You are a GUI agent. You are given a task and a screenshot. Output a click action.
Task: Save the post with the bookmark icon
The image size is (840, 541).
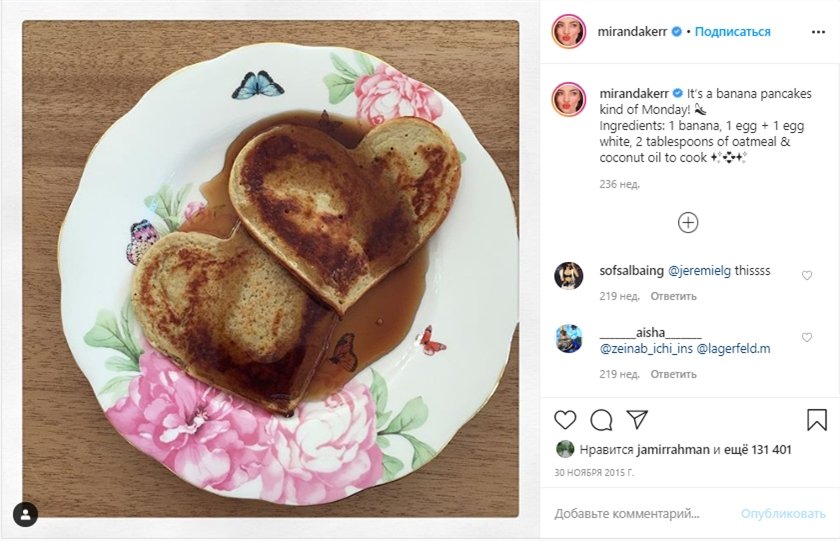(816, 419)
